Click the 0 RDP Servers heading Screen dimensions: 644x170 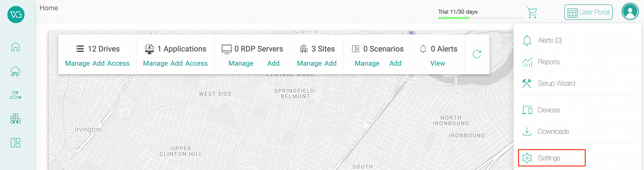(259, 49)
